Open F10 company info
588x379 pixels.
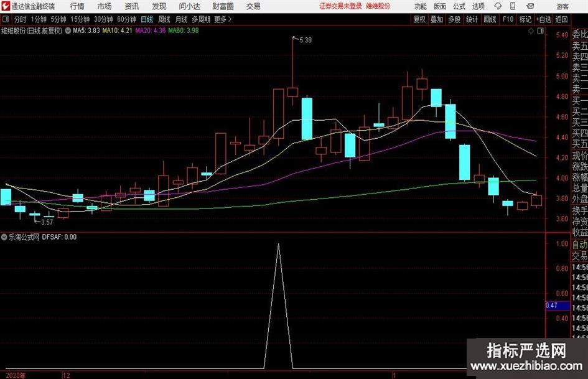(x=508, y=19)
